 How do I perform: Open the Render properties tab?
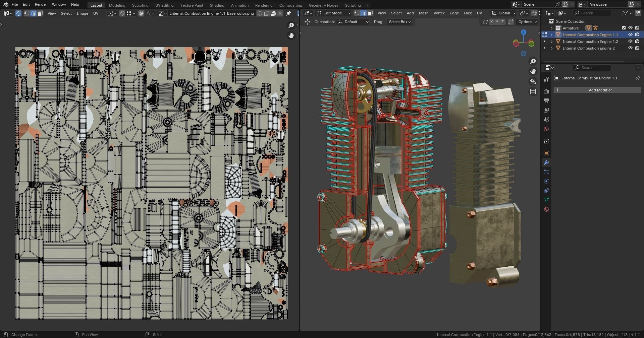click(546, 91)
